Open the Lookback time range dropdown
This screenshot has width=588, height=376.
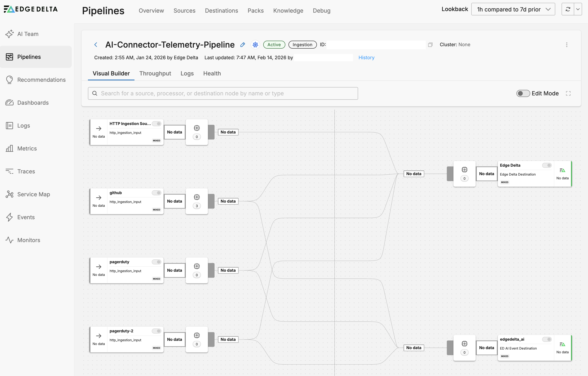[513, 9]
